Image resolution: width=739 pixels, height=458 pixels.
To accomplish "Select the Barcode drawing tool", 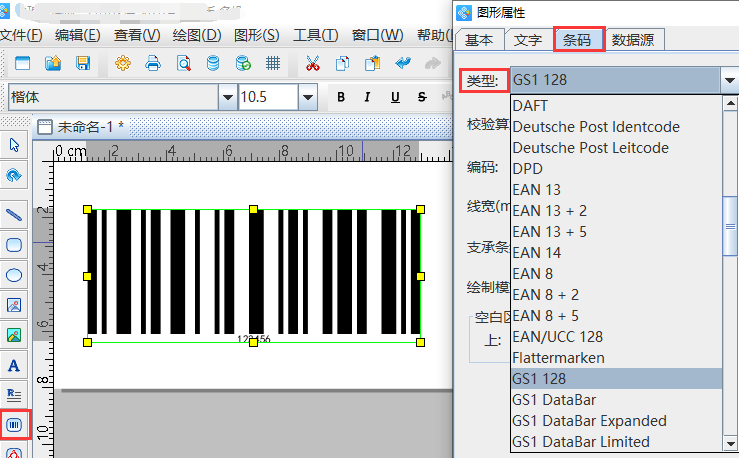I will point(14,425).
